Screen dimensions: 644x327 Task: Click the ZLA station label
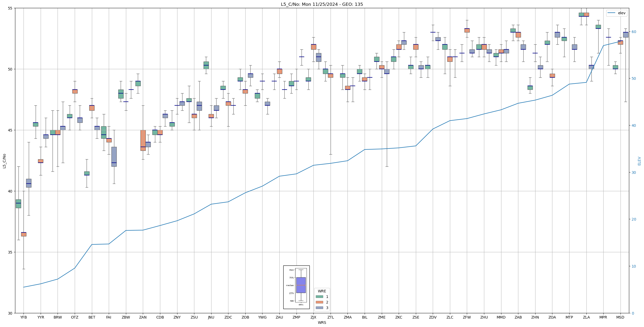[586, 317]
